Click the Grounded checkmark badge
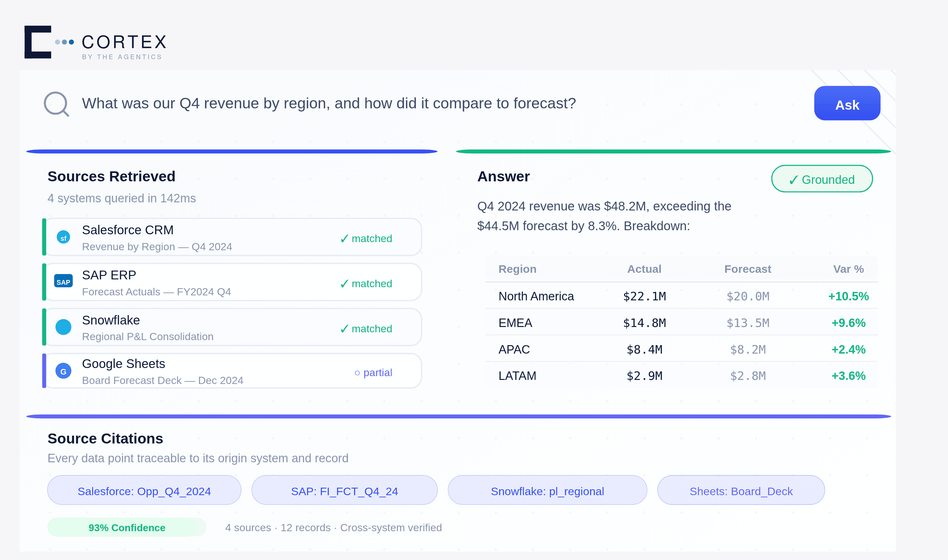 point(821,179)
